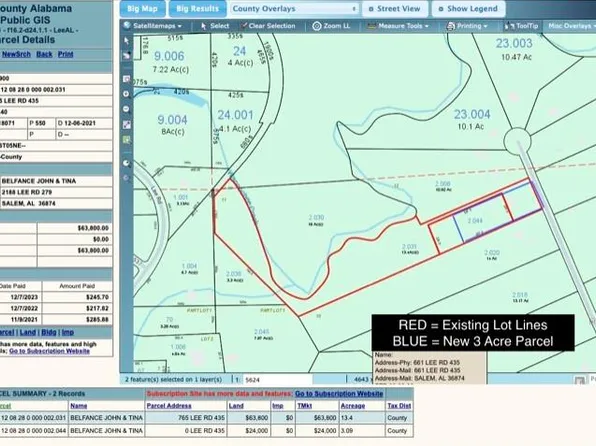The image size is (596, 446).
Task: Click the full-extent icon in left map sidebar
Action: tap(127, 124)
